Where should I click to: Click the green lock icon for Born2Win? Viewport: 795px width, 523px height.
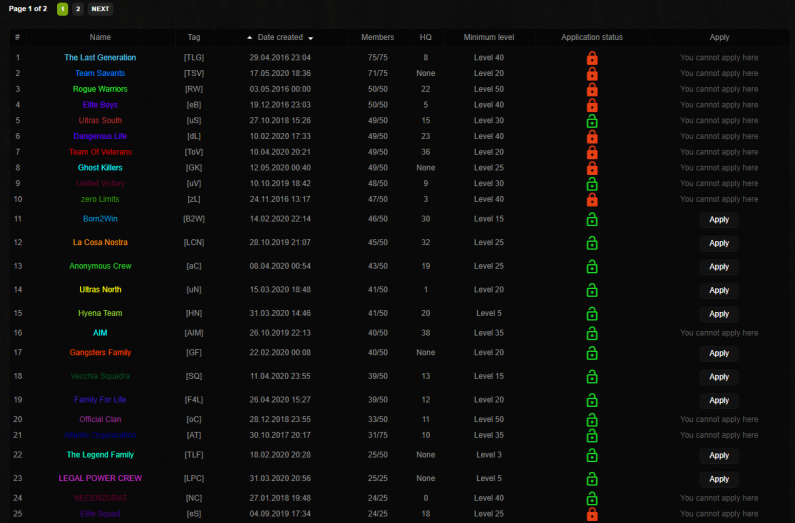click(592, 219)
